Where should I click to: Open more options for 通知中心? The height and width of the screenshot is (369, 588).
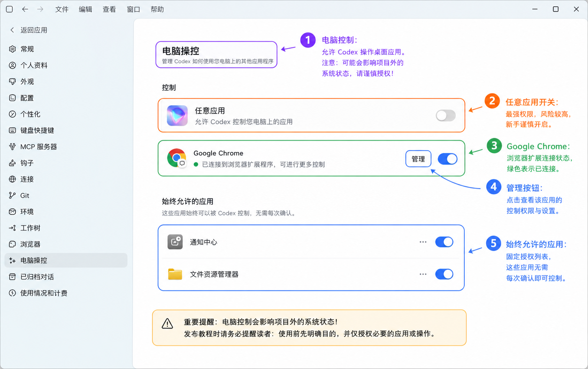point(423,242)
